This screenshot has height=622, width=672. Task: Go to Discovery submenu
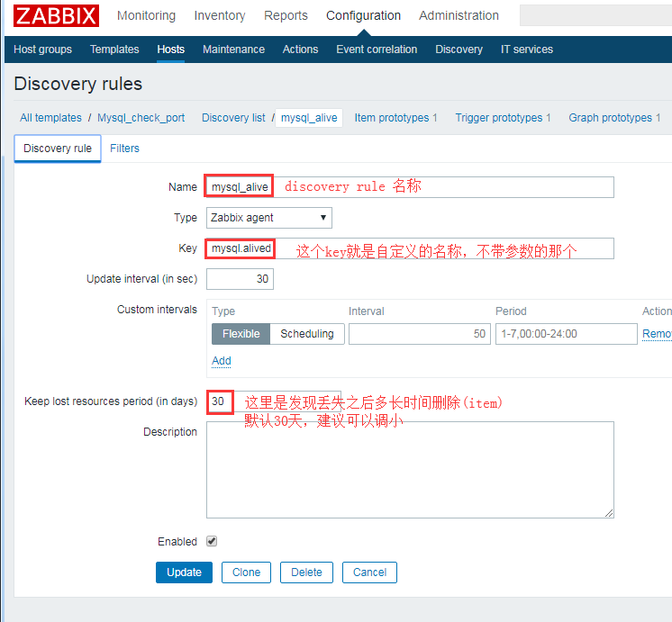459,50
